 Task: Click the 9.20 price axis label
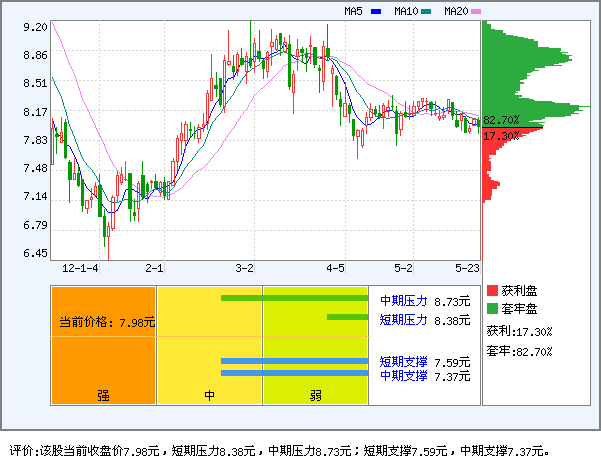(x=35, y=27)
